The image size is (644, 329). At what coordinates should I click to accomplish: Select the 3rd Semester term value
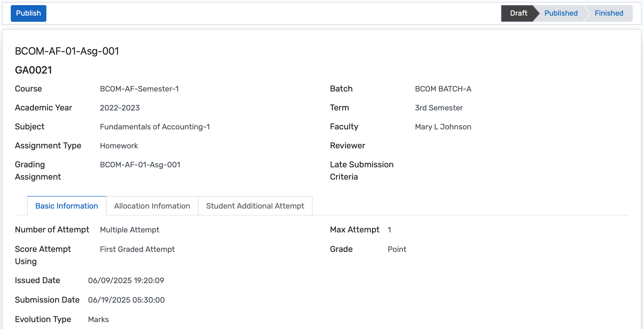439,108
